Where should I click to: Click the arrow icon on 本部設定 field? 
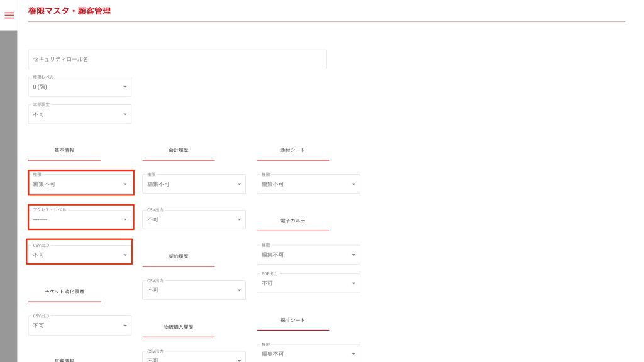point(125,114)
